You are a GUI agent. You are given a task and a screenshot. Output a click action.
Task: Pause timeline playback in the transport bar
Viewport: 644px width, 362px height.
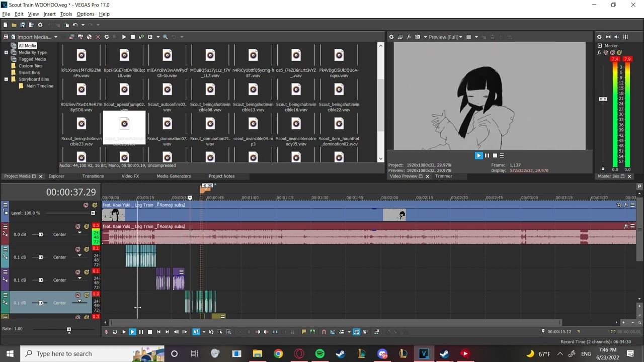(141, 332)
